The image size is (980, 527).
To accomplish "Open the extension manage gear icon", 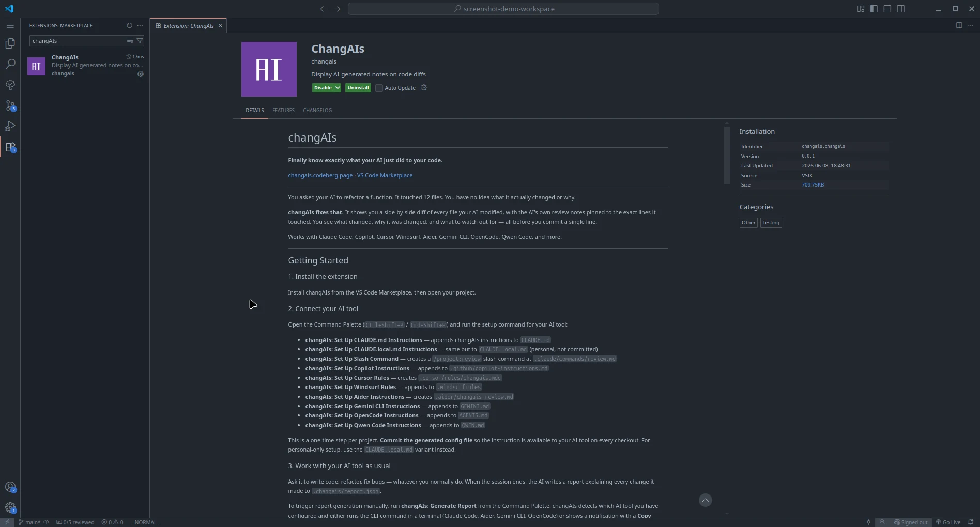I will 424,88.
